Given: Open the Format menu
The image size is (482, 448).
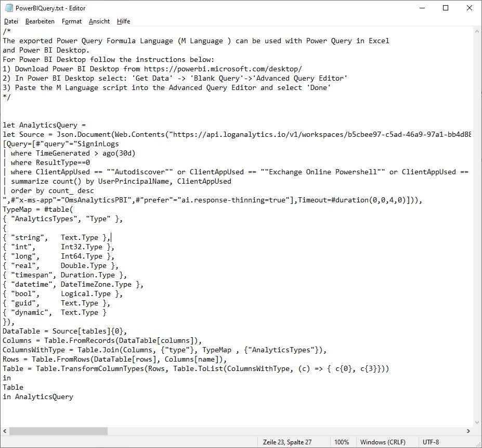Looking at the screenshot, I should click(x=72, y=21).
